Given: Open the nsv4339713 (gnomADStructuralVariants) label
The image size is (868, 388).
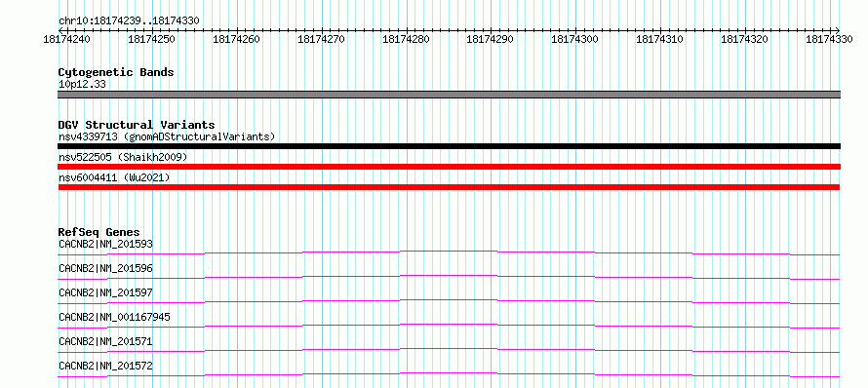Looking at the screenshot, I should 167,136.
